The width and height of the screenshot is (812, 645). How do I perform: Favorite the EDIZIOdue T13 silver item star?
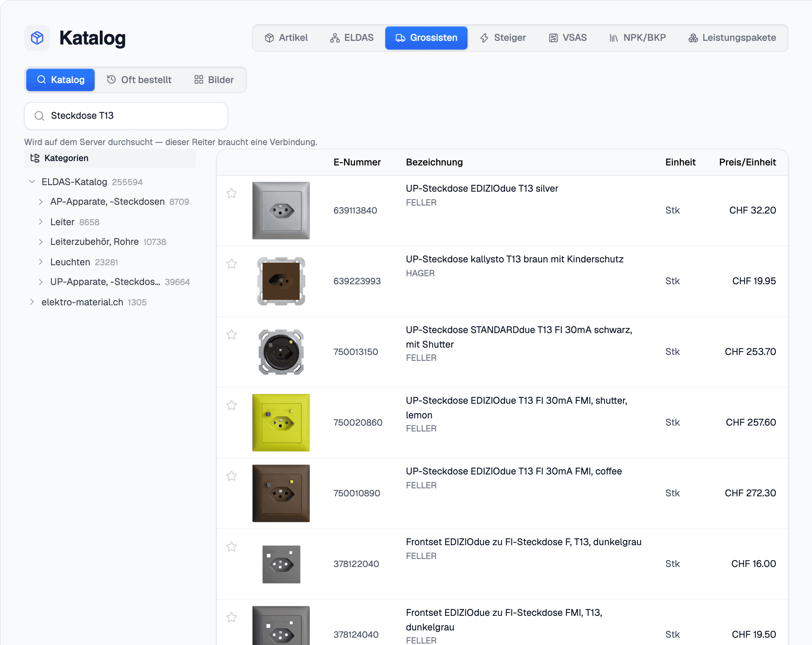232,193
